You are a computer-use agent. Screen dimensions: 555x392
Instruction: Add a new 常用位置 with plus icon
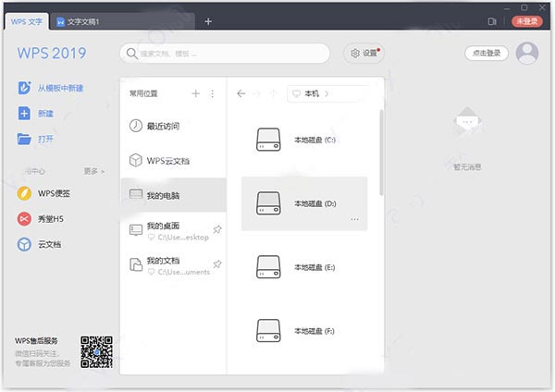tap(196, 93)
